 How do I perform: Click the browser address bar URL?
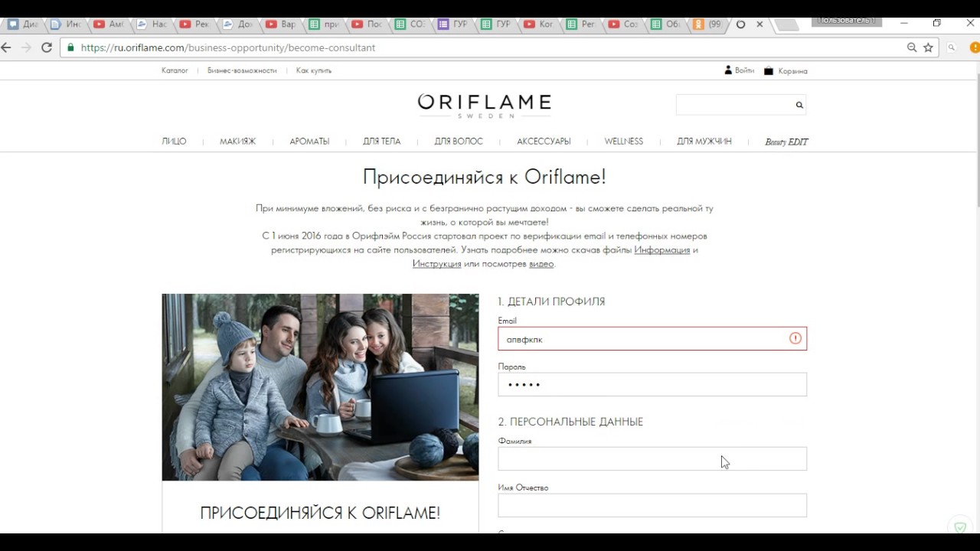(x=228, y=47)
